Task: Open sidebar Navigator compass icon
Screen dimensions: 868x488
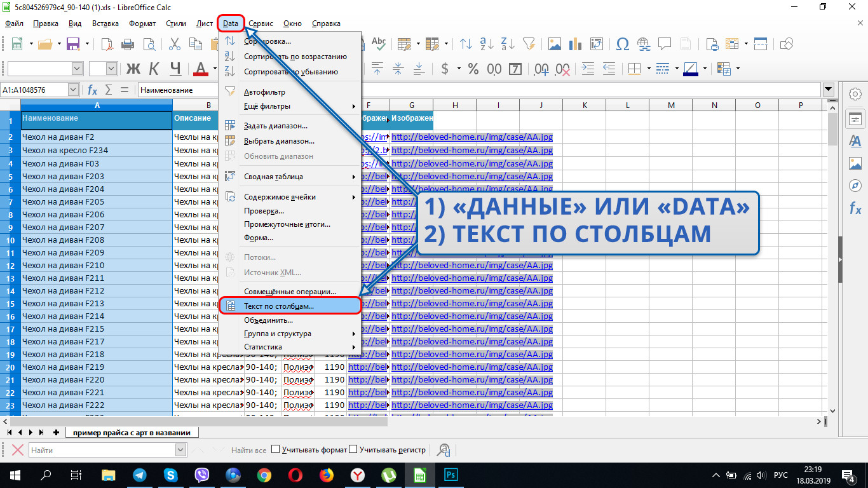Action: coord(855,186)
